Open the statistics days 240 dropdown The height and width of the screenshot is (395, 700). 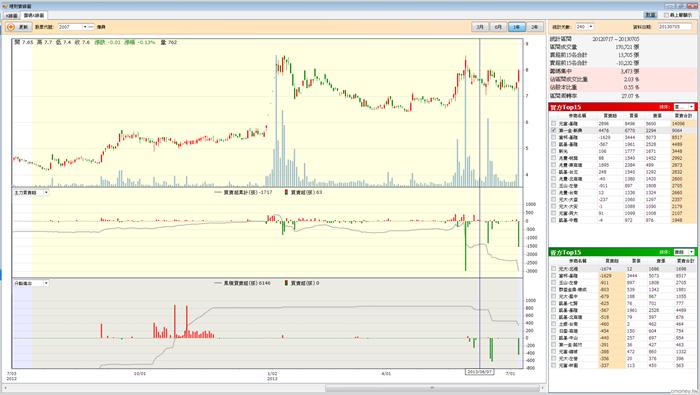coord(591,27)
